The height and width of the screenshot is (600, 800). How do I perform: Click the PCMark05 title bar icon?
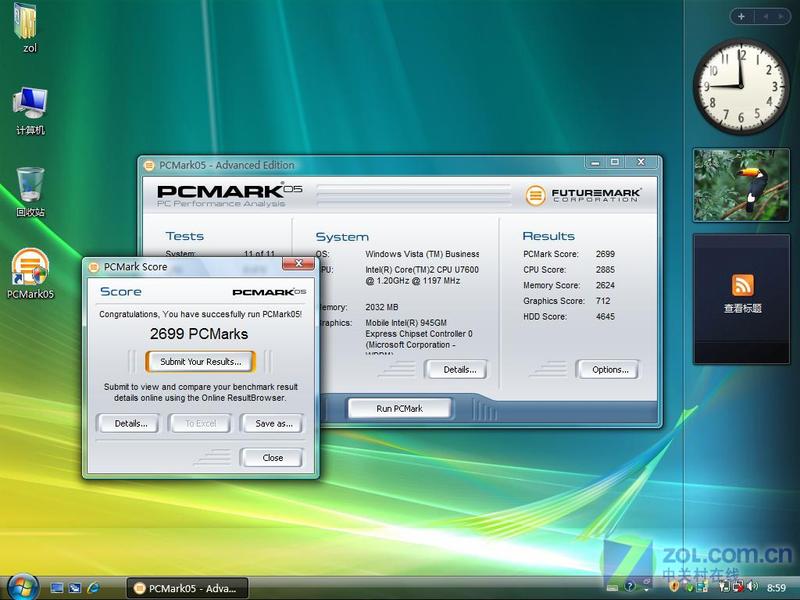[x=149, y=165]
